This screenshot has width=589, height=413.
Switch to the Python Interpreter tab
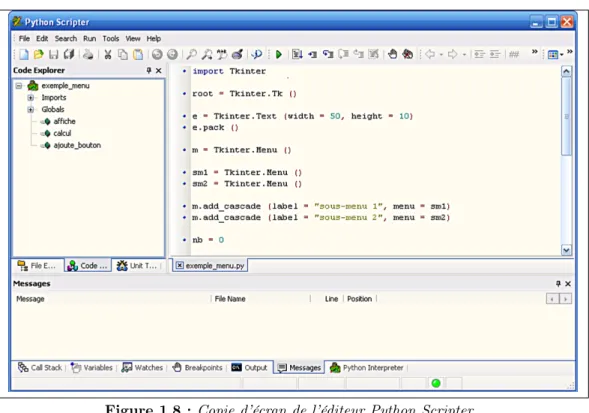pos(367,368)
